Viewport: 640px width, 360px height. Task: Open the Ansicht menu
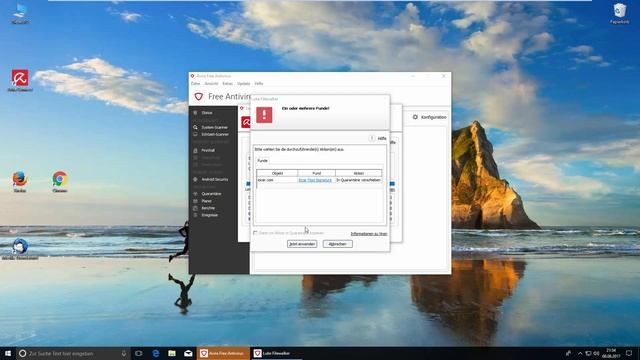pyautogui.click(x=211, y=84)
